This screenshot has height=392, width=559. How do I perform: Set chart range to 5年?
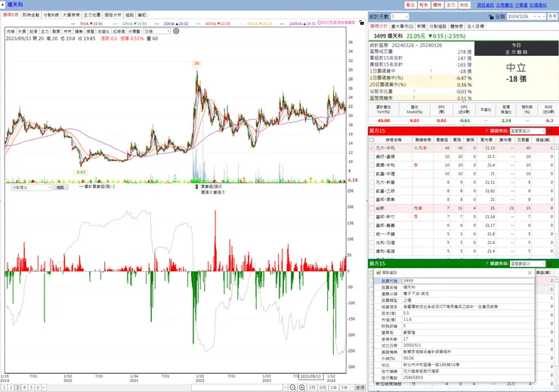344,387
